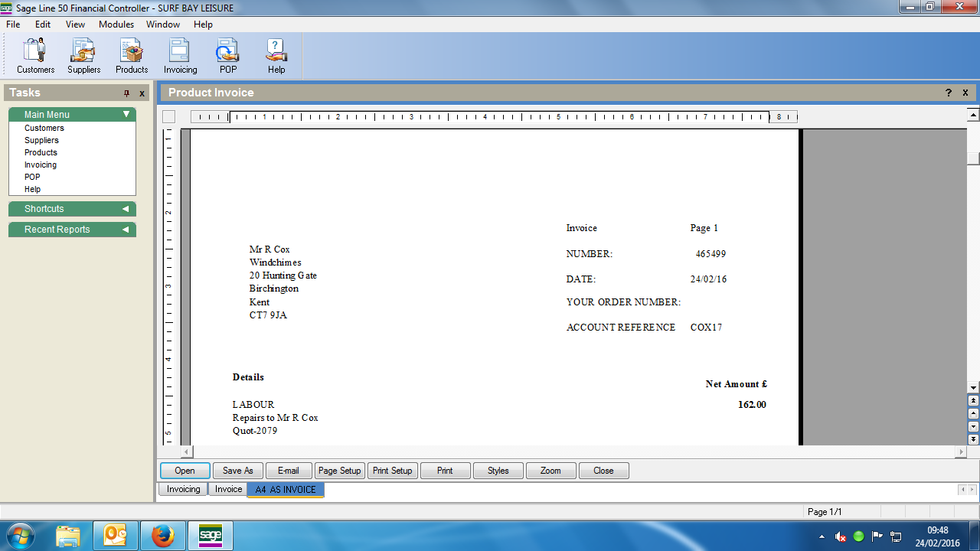Image resolution: width=980 pixels, height=551 pixels.
Task: Pin the Tasks panel
Action: click(x=127, y=93)
